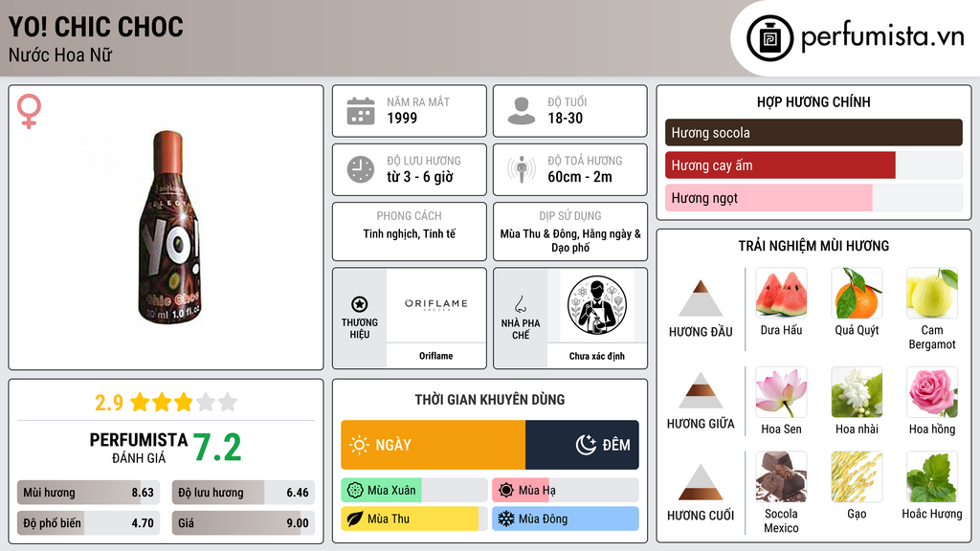Click the age range 18-30
Screen dimensions: 980x551
coord(565,118)
